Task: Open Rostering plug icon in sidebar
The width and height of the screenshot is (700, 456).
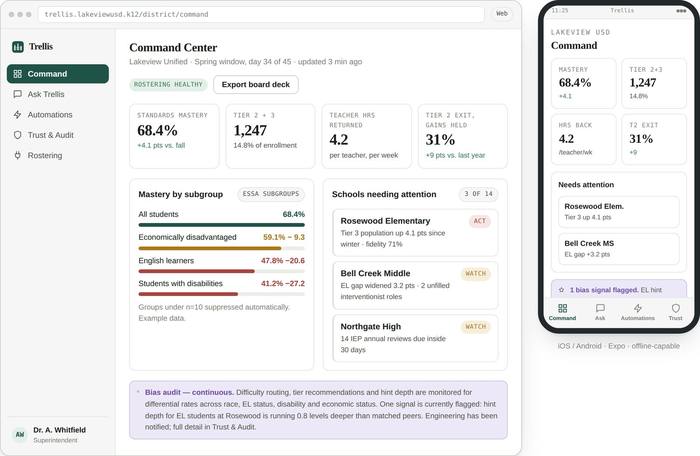Action: 17,155
